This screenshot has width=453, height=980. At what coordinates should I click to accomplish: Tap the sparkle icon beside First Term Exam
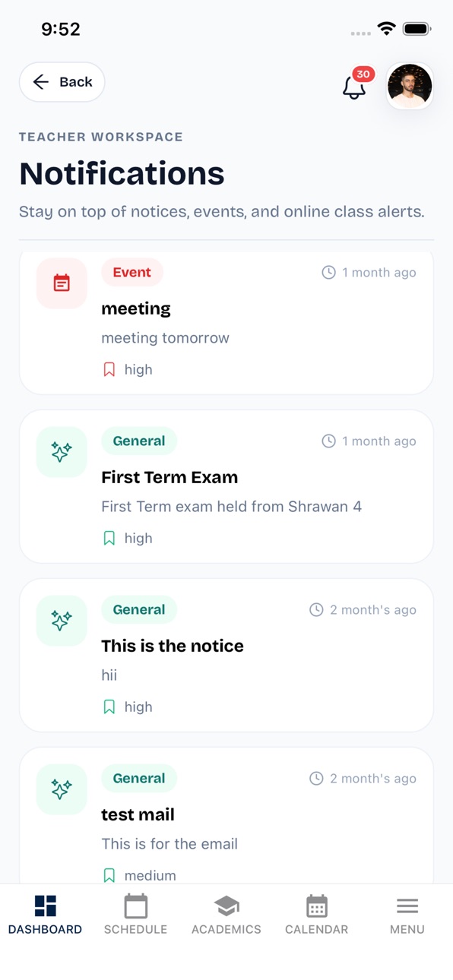pos(62,452)
